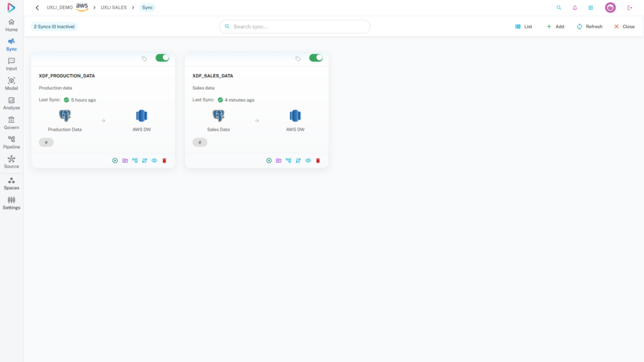The height and width of the screenshot is (362, 644).
Task: Open Settings in the left sidebar
Action: 11,203
